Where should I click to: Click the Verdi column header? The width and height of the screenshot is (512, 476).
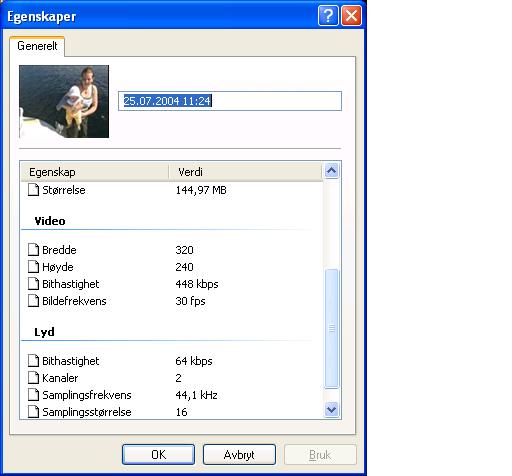point(246,172)
